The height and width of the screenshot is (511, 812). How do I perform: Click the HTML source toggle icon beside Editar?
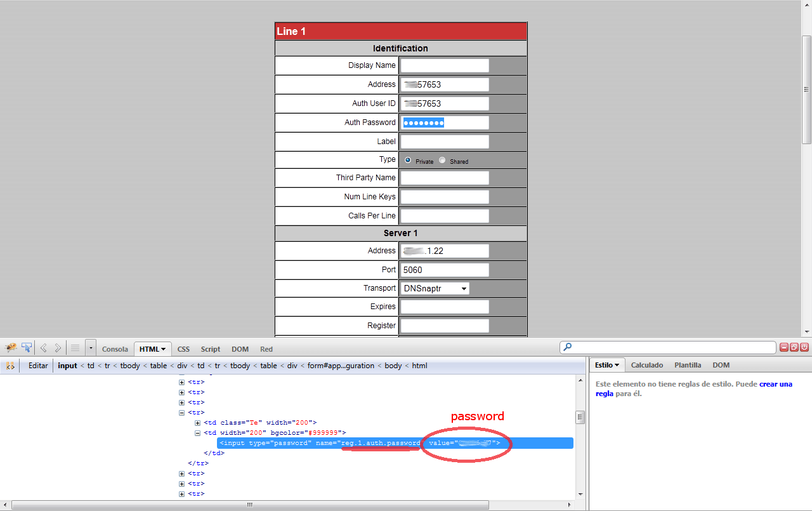(10, 366)
